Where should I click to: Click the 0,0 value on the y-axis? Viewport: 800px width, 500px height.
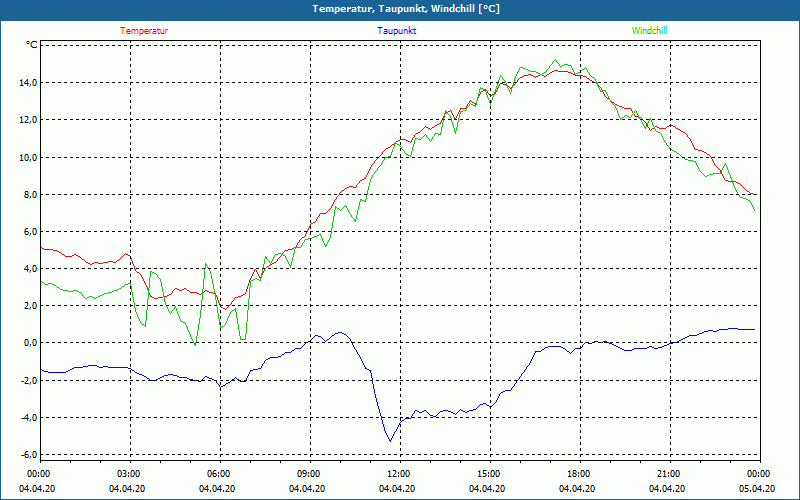pos(30,343)
